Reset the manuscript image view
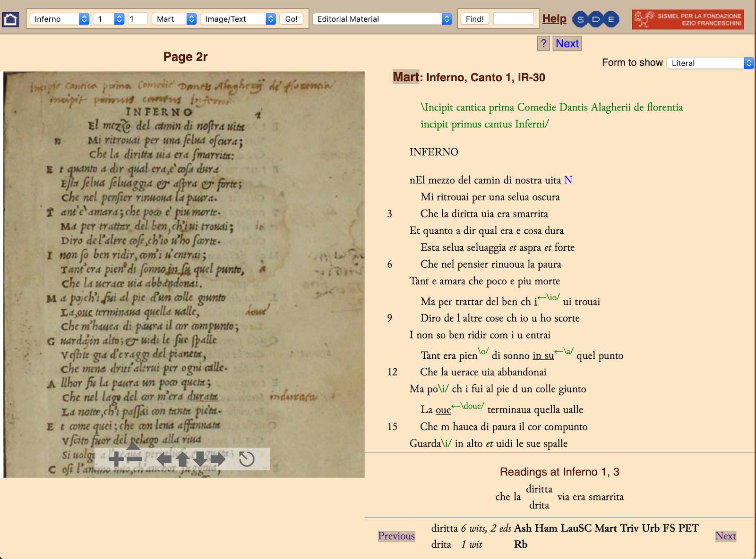Viewport: 756px width, 559px height. [247, 459]
